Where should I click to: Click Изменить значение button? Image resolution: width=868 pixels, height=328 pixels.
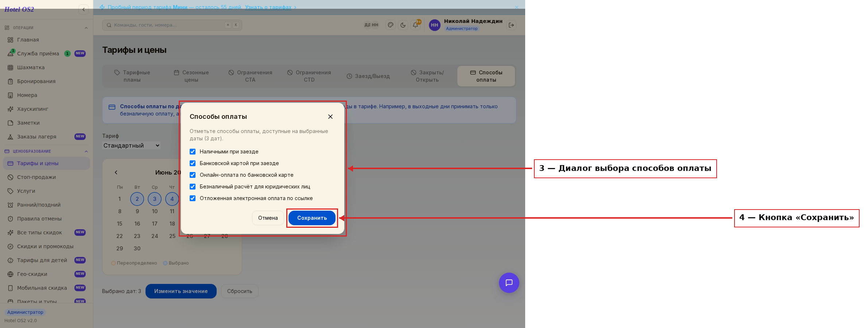point(181,291)
